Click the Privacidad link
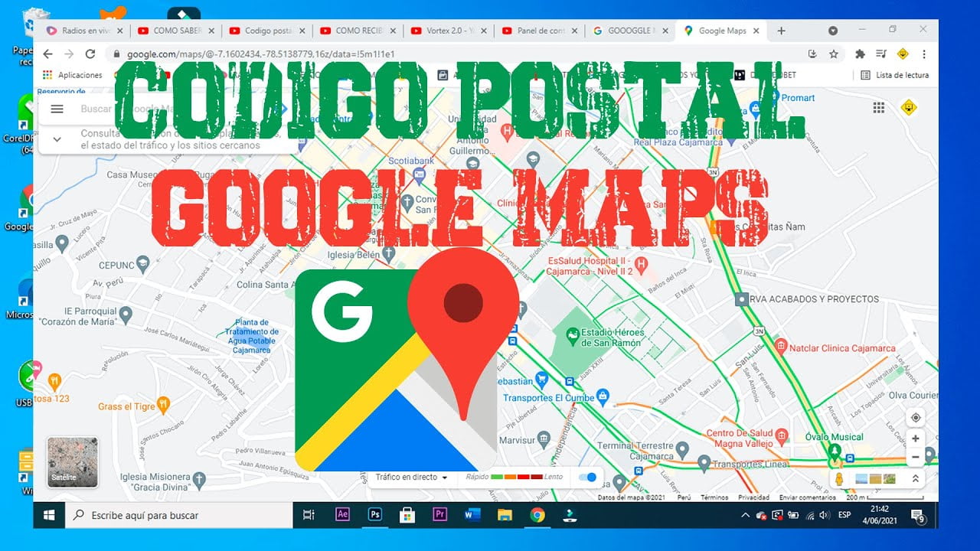Viewport: 980px width, 551px height. tap(753, 497)
